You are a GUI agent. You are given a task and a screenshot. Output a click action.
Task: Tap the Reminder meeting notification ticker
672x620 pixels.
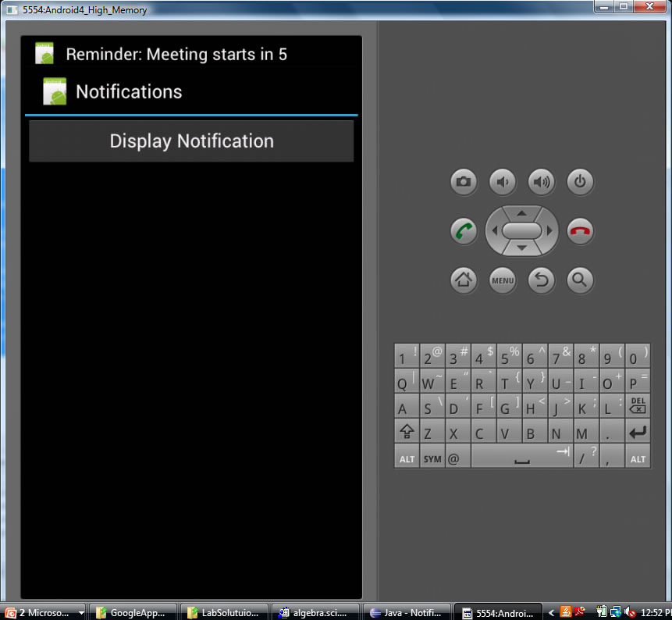[176, 55]
